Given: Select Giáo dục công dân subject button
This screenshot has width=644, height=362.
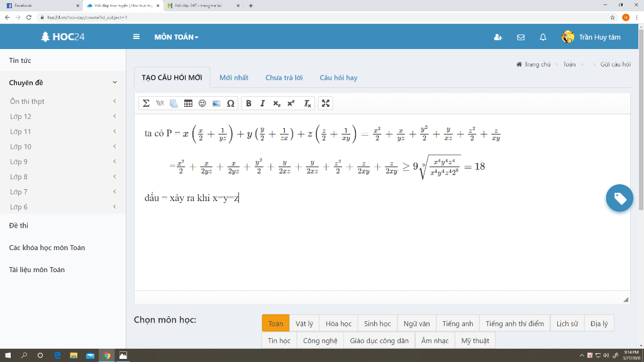Looking at the screenshot, I should click(379, 341).
